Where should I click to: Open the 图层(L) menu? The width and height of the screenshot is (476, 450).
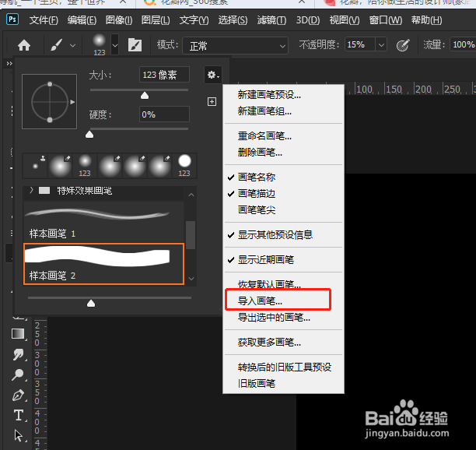(x=156, y=20)
